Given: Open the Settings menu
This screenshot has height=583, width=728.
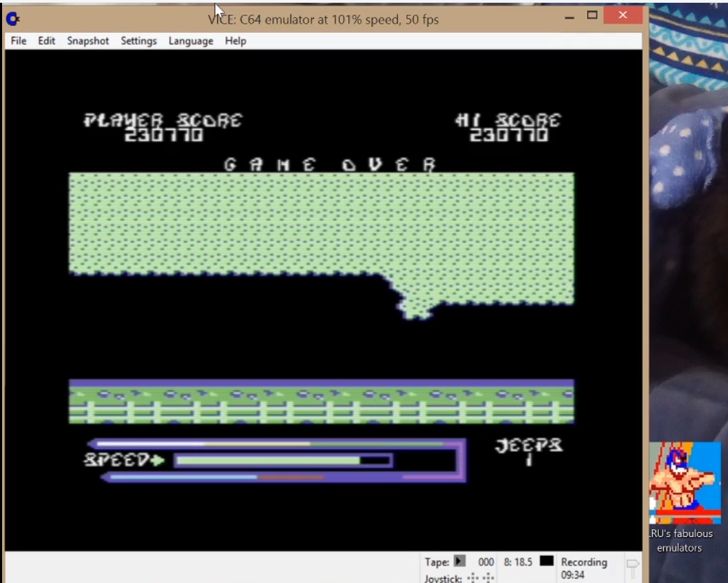Looking at the screenshot, I should [x=138, y=41].
